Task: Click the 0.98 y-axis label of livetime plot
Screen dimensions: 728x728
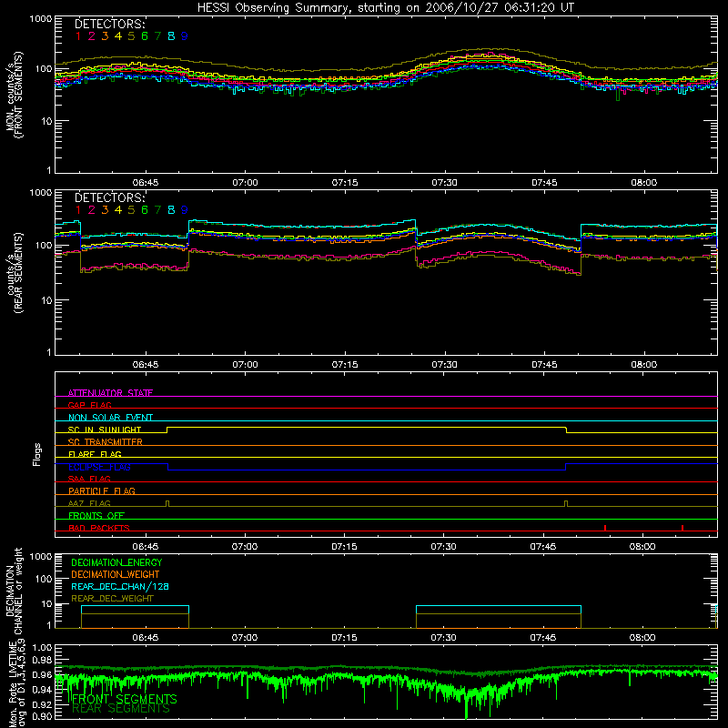Action: 43,660
